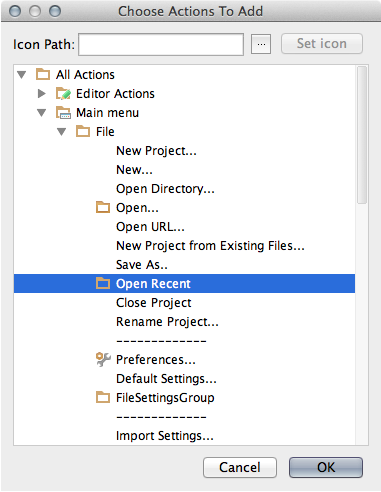381x492 pixels.
Task: Click the Preferences wrench icon
Action: [103, 359]
